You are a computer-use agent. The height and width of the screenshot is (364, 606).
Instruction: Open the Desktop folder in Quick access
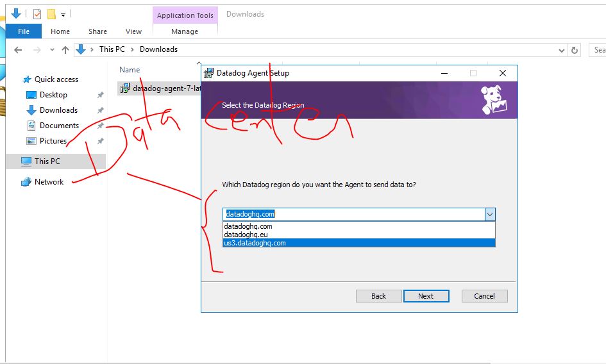53,95
